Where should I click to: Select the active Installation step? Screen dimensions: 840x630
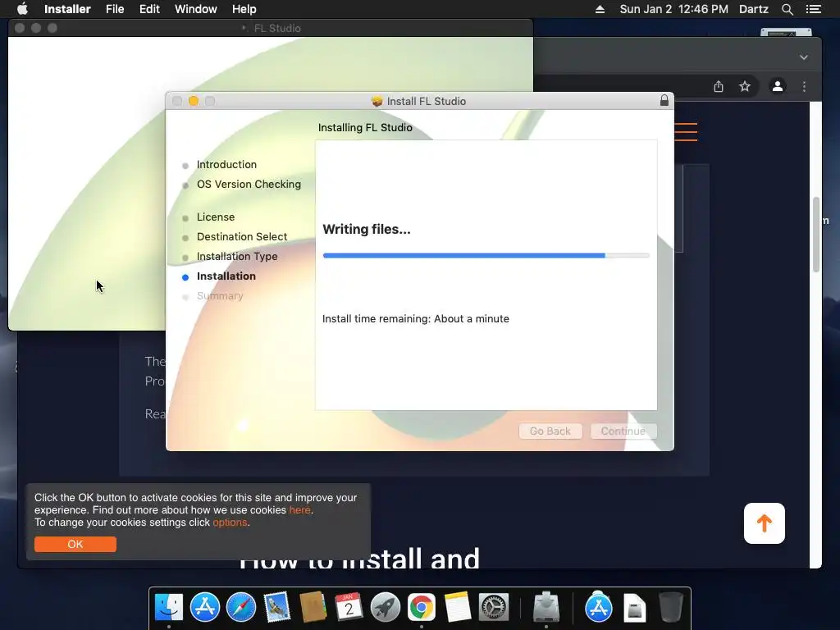[226, 276]
